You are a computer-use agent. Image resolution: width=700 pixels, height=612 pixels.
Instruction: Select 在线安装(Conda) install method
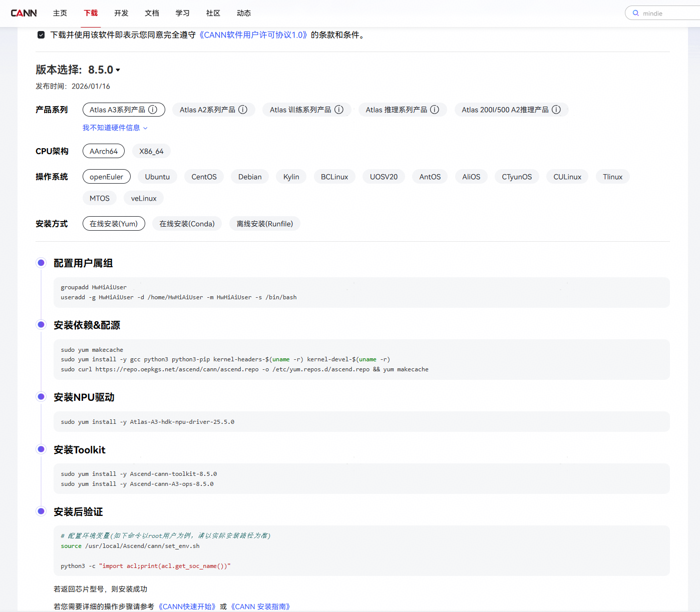[x=187, y=224]
